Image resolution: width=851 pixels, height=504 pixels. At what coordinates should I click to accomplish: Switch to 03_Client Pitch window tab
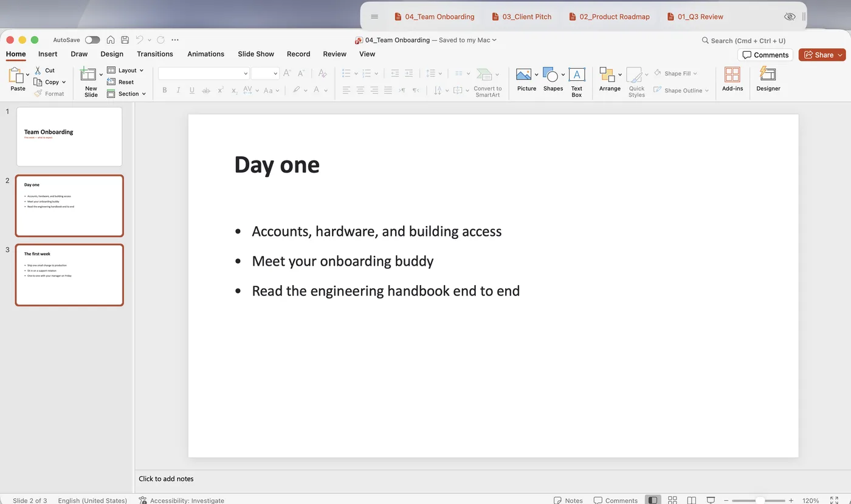(x=522, y=16)
